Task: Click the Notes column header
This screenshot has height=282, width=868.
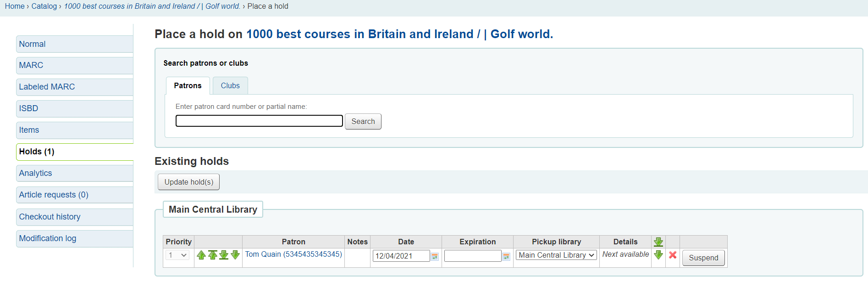Action: [358, 242]
